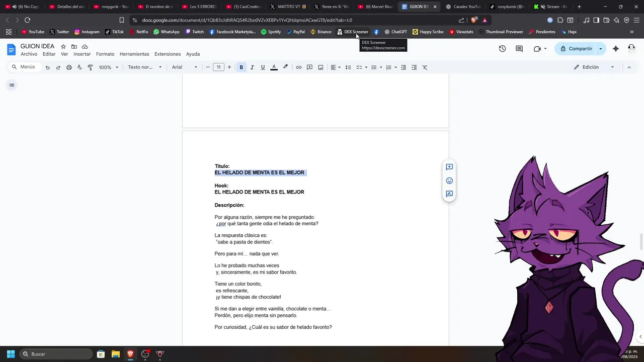Decrease font size with minus button

(x=208, y=67)
